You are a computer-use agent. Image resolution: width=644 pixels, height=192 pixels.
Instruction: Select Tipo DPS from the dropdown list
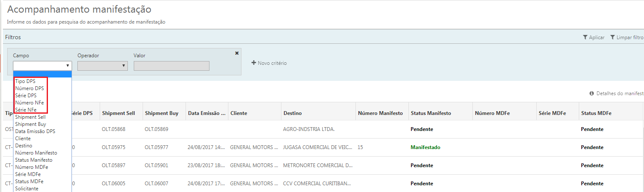click(x=26, y=81)
